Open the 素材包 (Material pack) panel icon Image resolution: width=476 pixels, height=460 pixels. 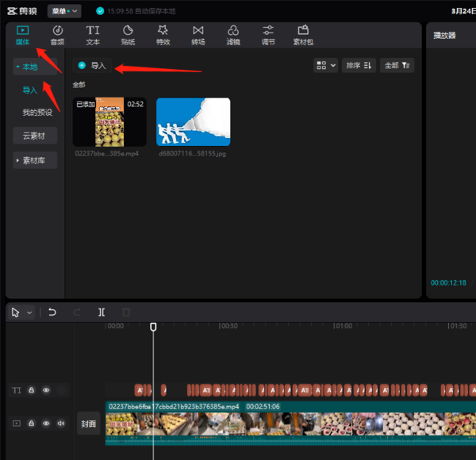click(x=303, y=35)
